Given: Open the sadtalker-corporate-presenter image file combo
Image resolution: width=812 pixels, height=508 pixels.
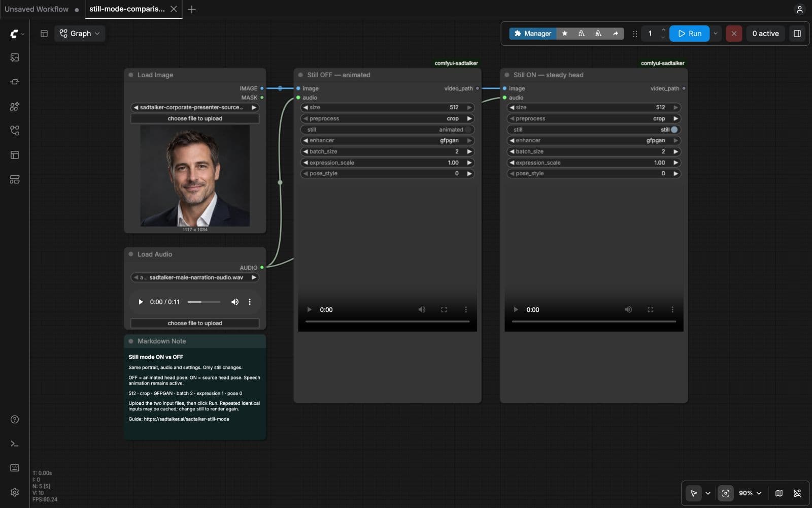Looking at the screenshot, I should pos(195,107).
